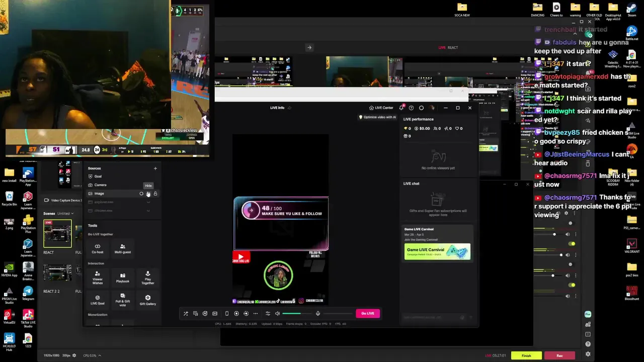This screenshot has height=362, width=644.
Task: Open the Bloodhunt desktop shortcut
Action: point(631,293)
